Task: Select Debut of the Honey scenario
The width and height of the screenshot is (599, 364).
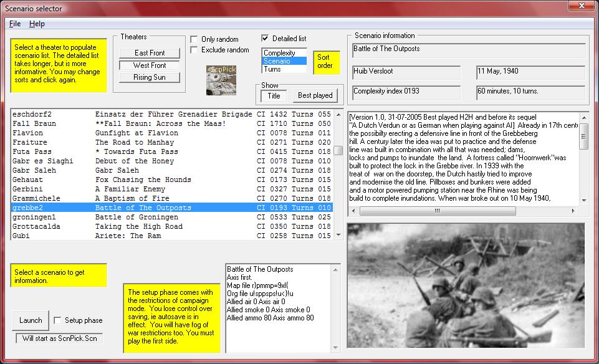Action: [171, 161]
